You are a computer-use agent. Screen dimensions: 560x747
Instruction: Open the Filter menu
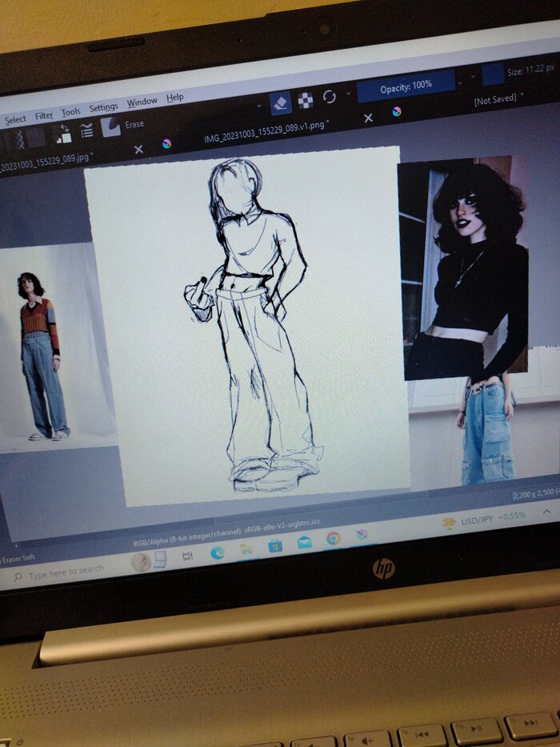44,116
